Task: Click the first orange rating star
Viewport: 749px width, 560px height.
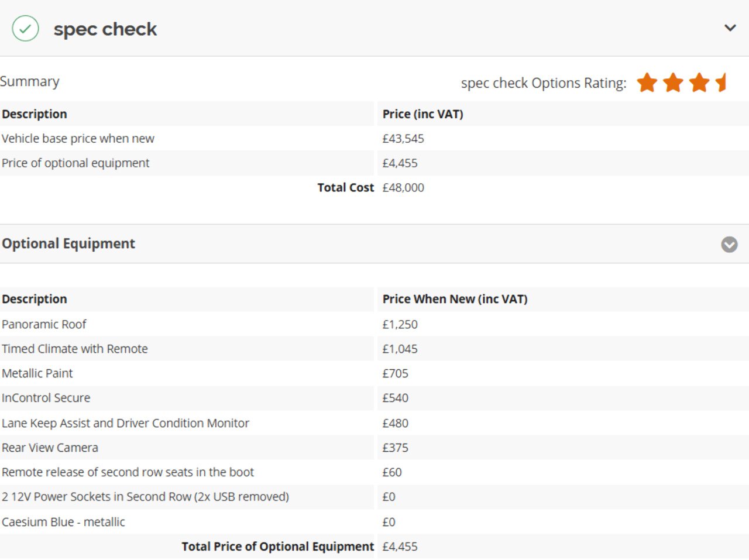Action: point(647,83)
